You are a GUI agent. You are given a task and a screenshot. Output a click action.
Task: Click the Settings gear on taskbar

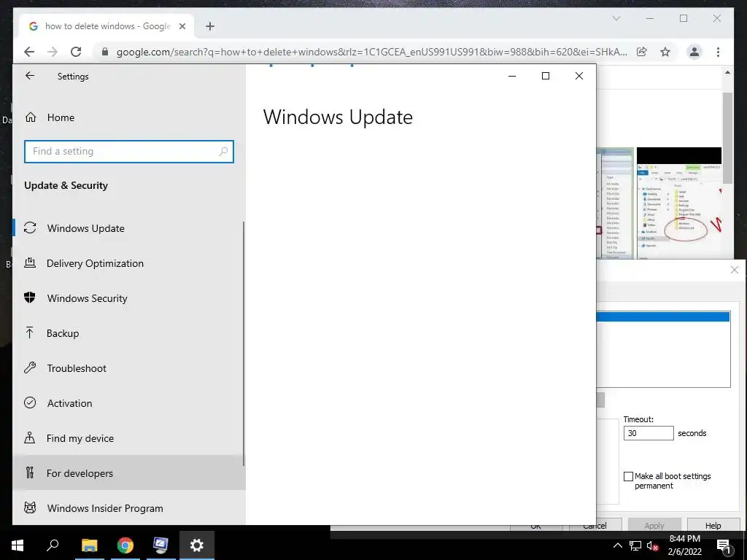197,545
